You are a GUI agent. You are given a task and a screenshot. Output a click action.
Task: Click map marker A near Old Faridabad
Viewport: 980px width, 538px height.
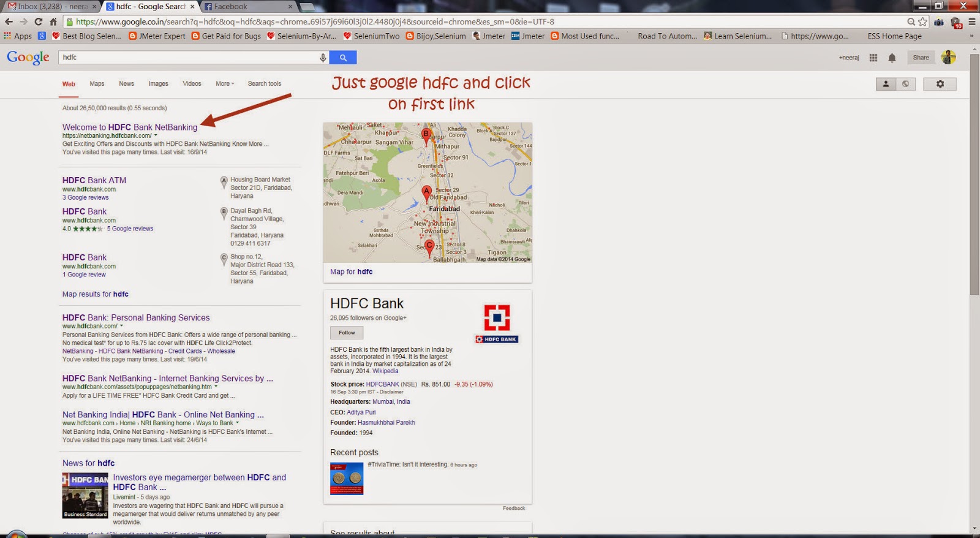click(x=427, y=195)
